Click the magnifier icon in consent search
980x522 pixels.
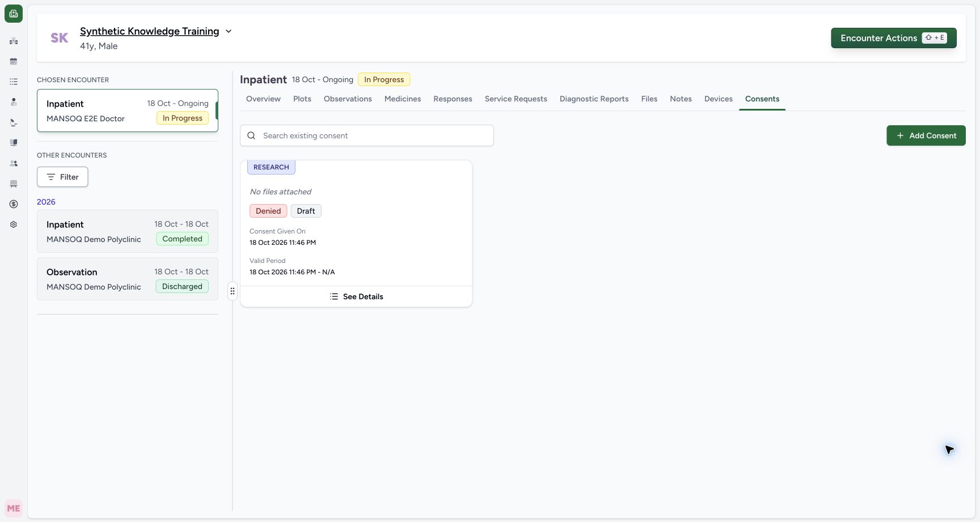251,135
